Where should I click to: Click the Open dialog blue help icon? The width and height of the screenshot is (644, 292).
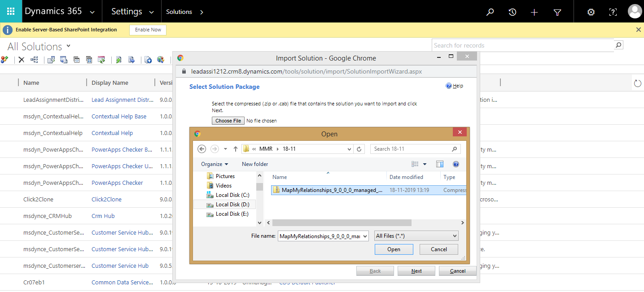tap(456, 164)
